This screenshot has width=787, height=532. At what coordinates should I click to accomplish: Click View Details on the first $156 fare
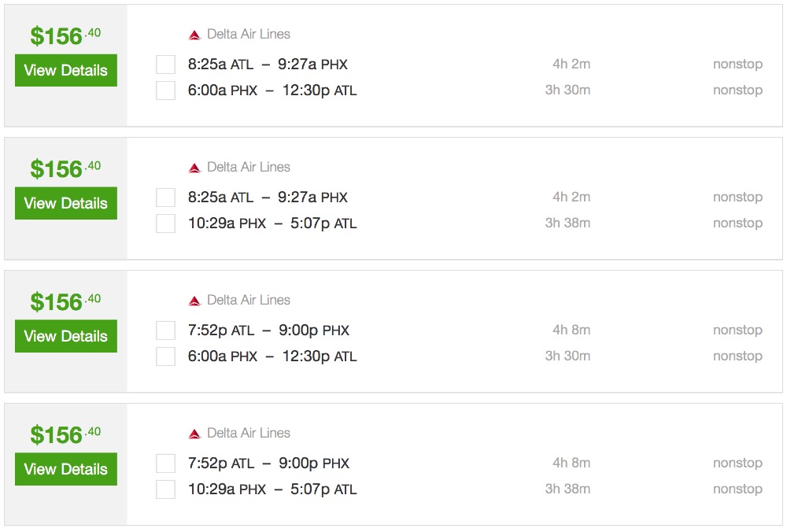(65, 70)
